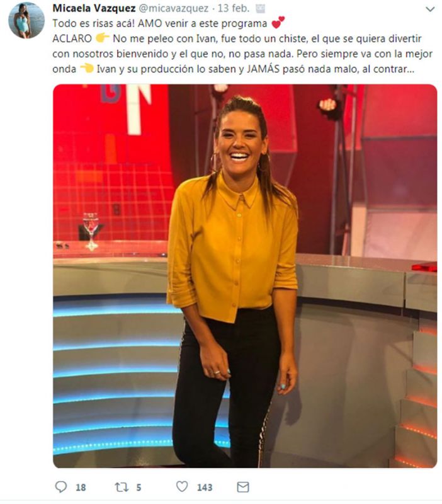
Task: Retweet using the arrows icon
Action: [x=122, y=487]
